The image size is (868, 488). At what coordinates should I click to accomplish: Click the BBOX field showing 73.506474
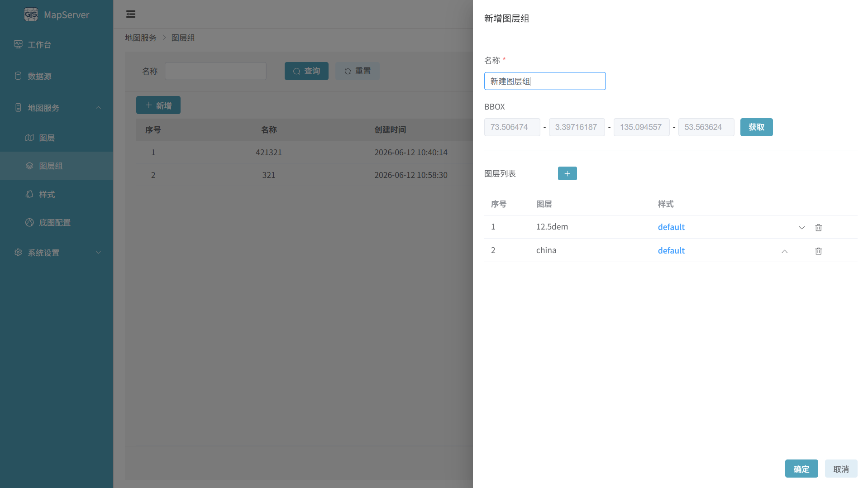(x=512, y=127)
